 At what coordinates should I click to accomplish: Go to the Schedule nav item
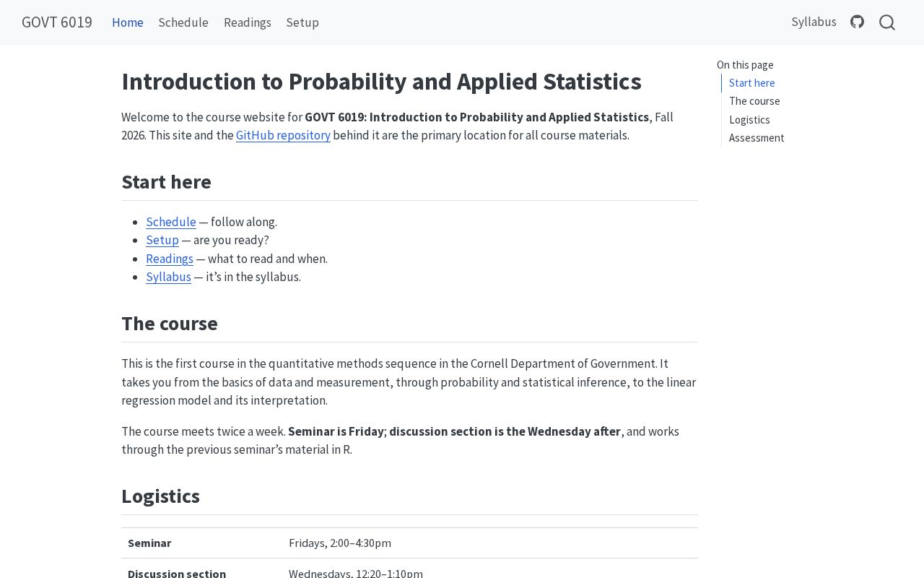pos(183,22)
